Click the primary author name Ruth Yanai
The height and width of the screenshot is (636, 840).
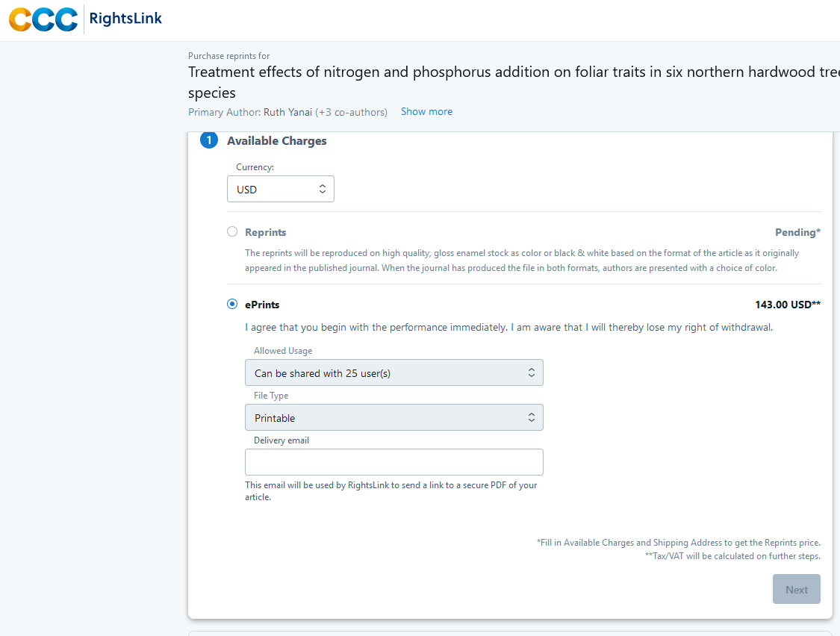pos(288,112)
